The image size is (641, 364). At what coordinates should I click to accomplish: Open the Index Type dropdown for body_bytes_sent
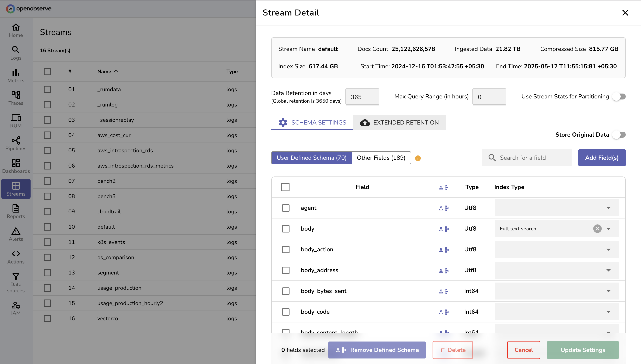point(608,291)
